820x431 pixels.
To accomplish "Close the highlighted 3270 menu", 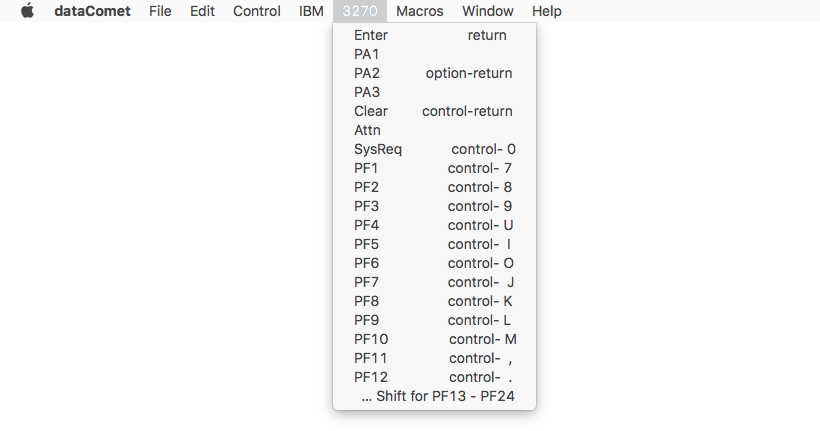I will [x=360, y=11].
